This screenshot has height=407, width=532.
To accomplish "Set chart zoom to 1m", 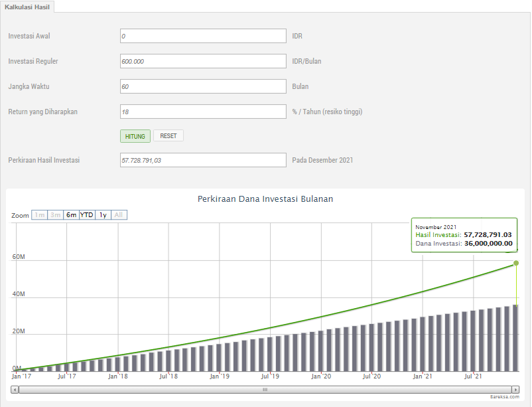I will click(40, 215).
